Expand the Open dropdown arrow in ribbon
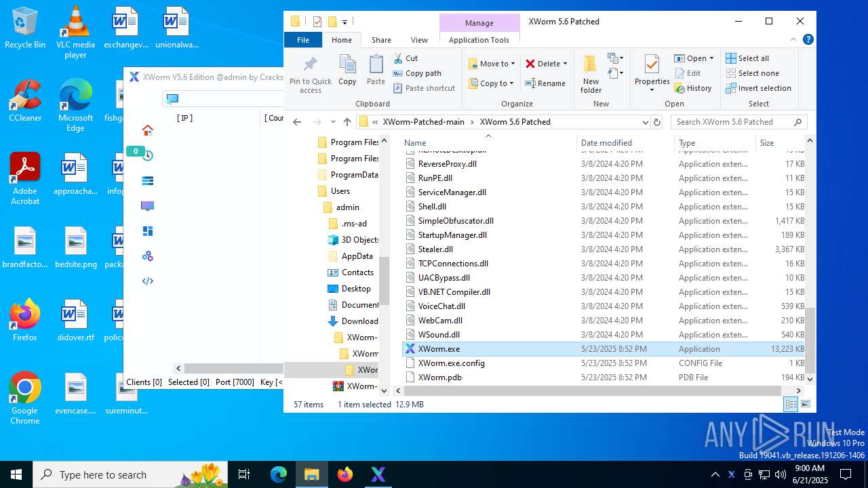Screen dimensions: 868x488 click(x=711, y=58)
